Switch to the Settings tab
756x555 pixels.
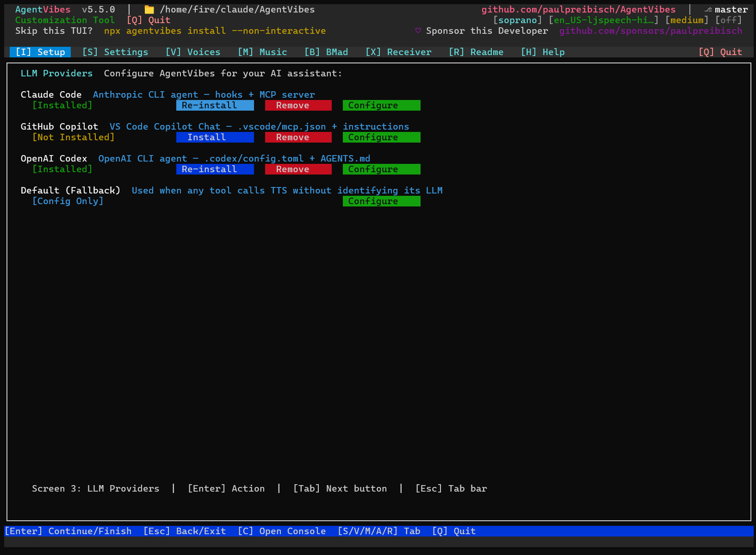coord(115,52)
